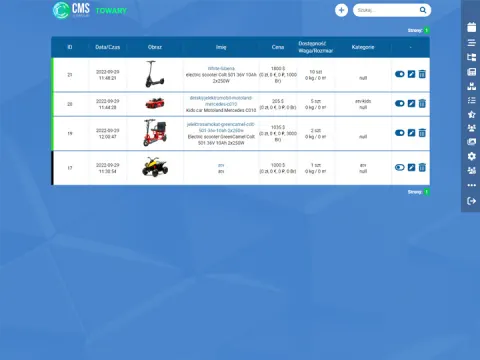
Task: Click the Dostępność Waga/Rozmiar column header
Action: click(315, 47)
